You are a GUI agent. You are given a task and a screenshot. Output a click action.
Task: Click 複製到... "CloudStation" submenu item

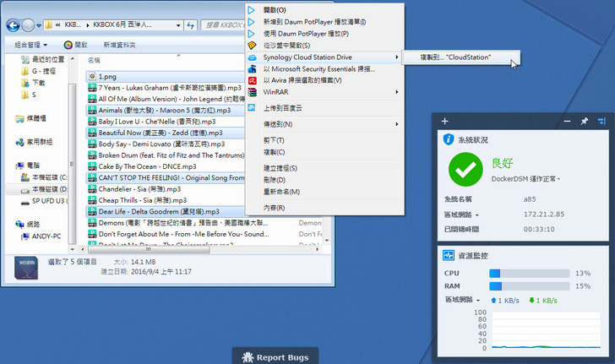pos(461,57)
